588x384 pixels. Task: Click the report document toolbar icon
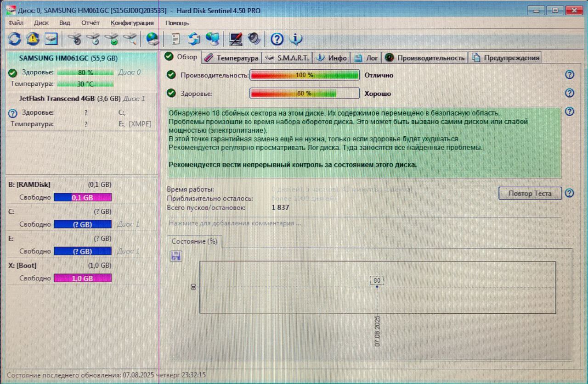tap(175, 39)
